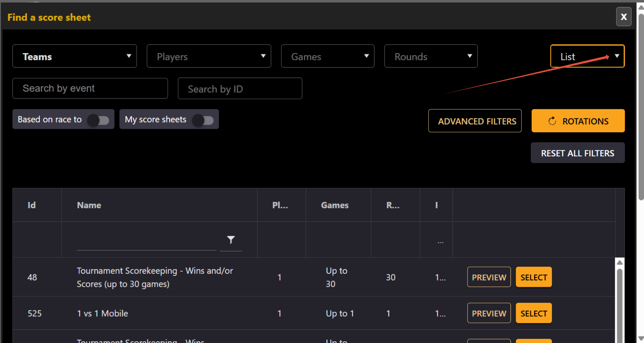Click the Rotations refresh button

pyautogui.click(x=578, y=121)
